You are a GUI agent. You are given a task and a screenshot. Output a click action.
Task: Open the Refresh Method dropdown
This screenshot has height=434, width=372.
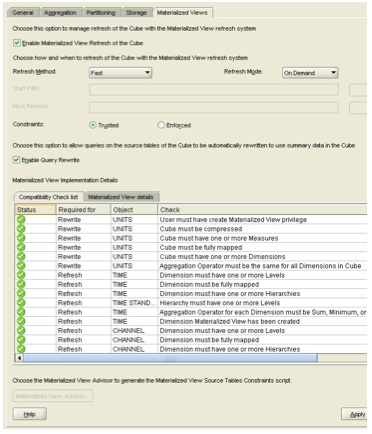[121, 73]
